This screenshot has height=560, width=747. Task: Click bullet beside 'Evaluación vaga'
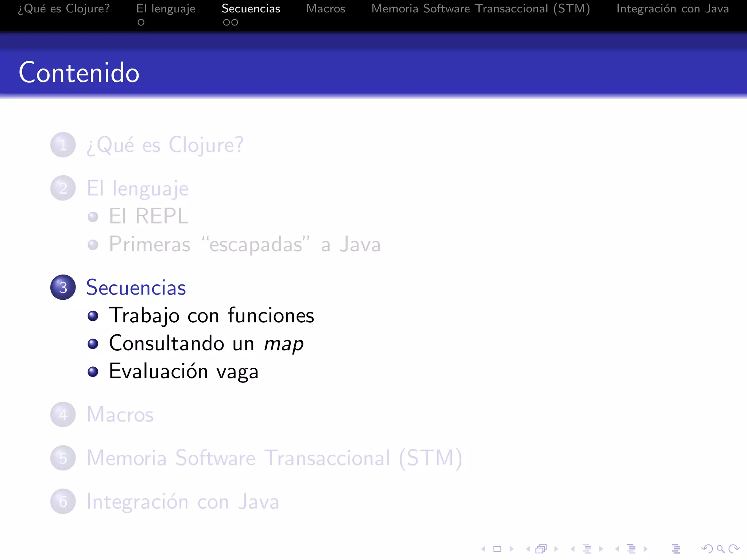click(x=93, y=372)
